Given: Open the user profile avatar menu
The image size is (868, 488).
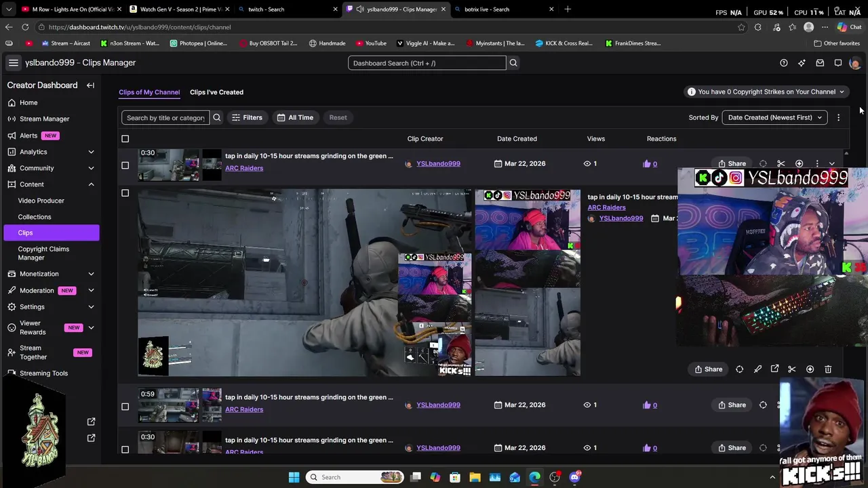Looking at the screenshot, I should (x=854, y=63).
